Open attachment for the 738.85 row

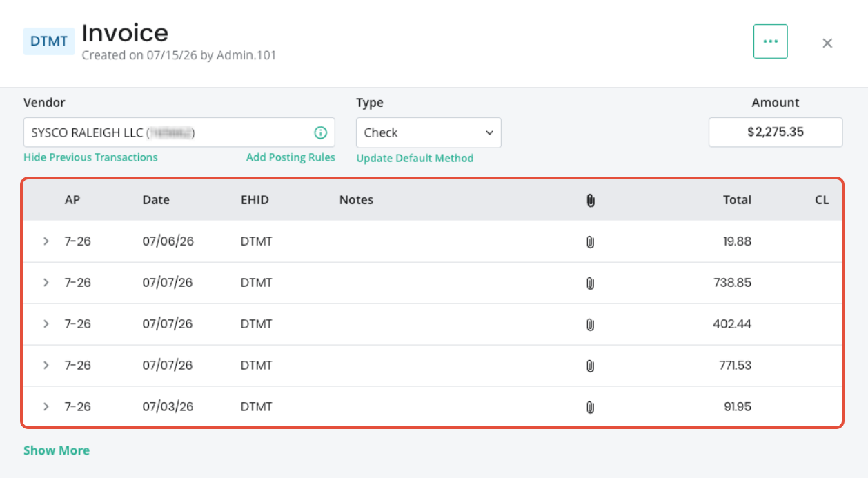pyautogui.click(x=590, y=283)
